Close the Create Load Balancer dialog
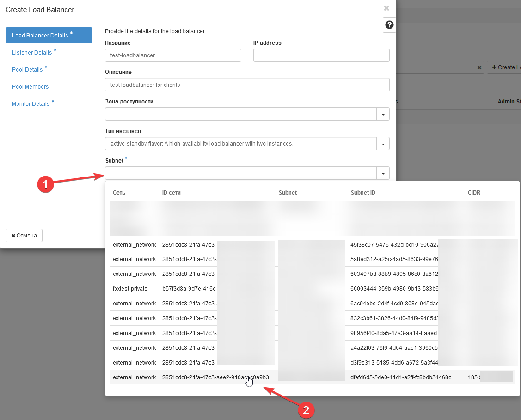 click(386, 8)
